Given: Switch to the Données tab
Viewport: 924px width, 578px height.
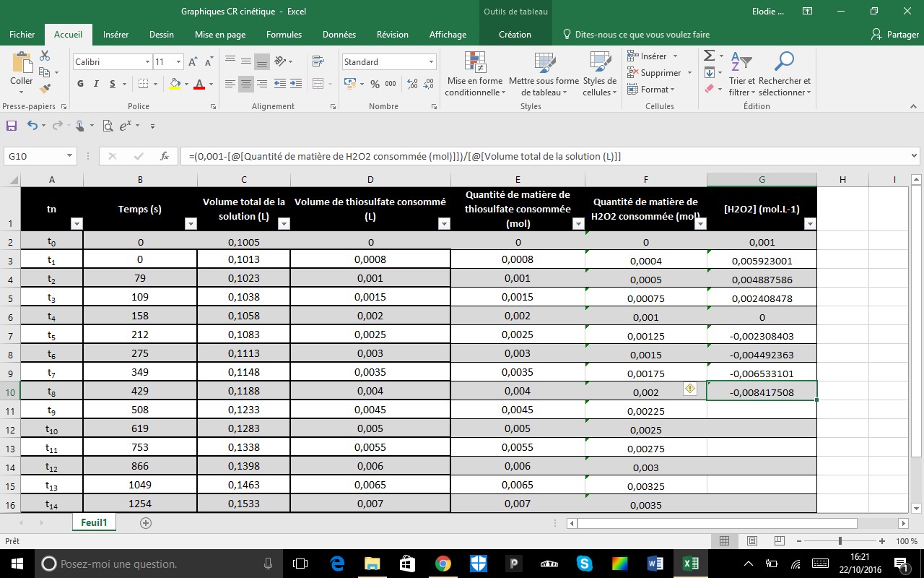Looking at the screenshot, I should [339, 35].
